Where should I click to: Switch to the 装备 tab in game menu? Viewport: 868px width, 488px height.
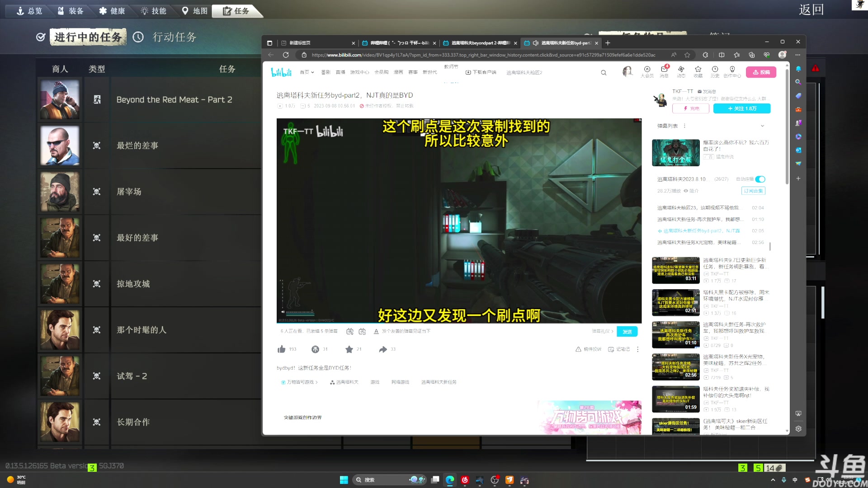[71, 10]
